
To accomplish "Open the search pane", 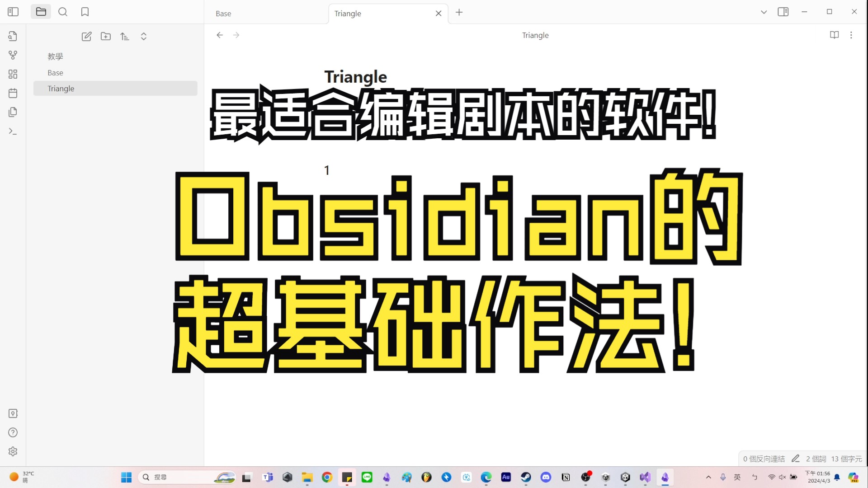I will point(63,12).
